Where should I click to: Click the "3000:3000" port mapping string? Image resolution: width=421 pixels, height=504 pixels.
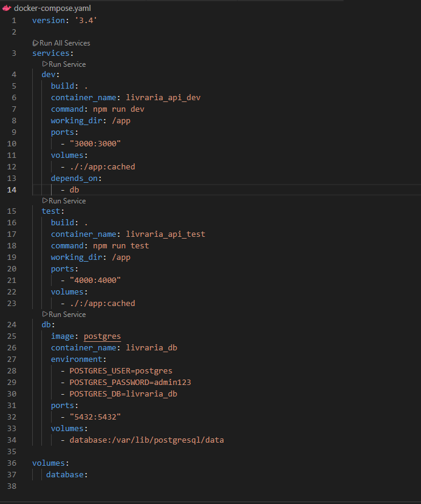coord(95,144)
